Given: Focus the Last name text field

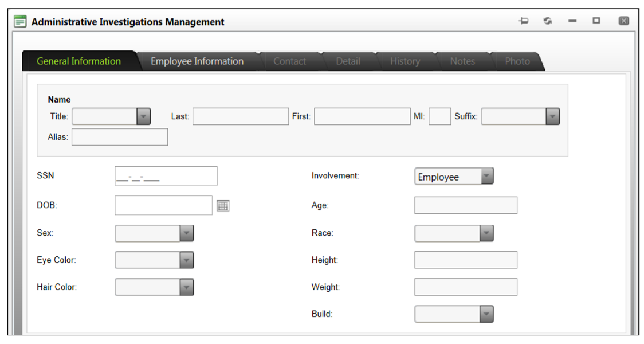Looking at the screenshot, I should click(x=241, y=116).
